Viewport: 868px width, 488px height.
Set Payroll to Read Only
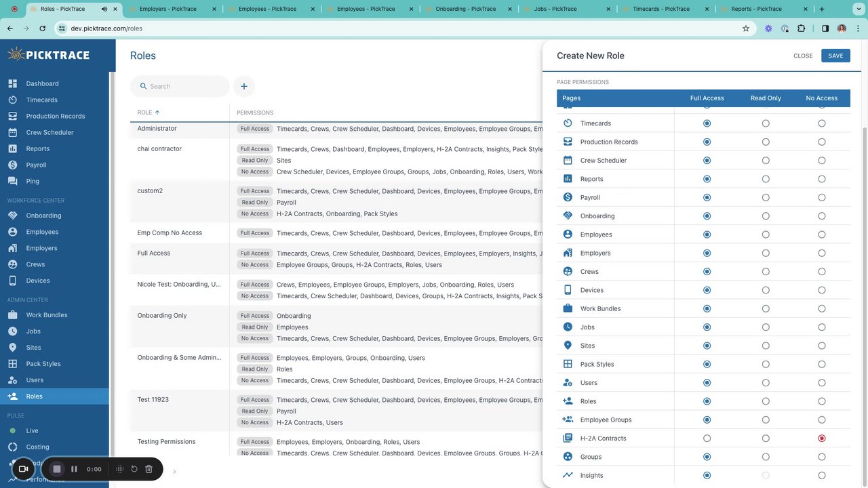coord(766,197)
